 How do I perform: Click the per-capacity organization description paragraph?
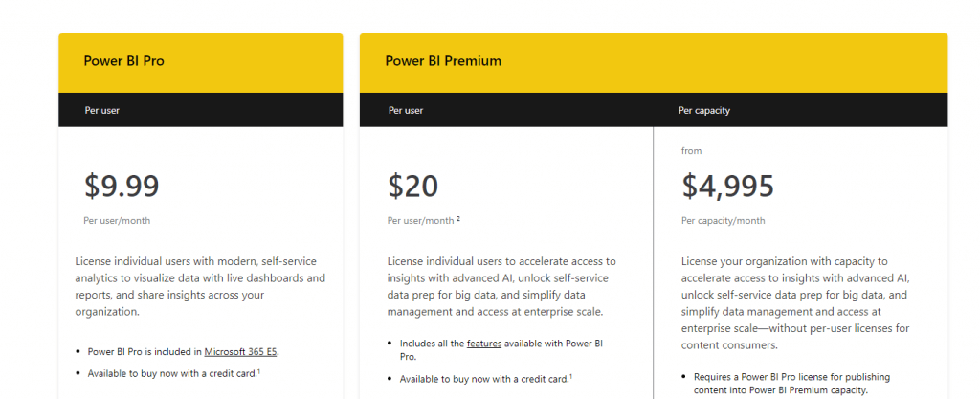(795, 294)
